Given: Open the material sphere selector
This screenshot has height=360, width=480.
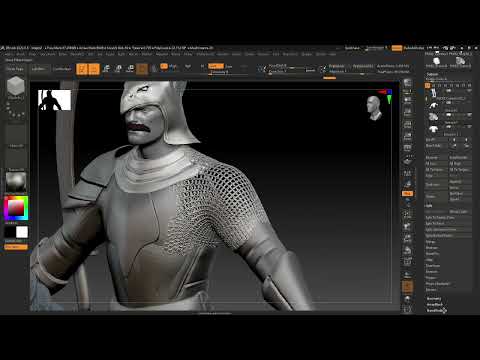Looking at the screenshot, I should click(16, 182).
